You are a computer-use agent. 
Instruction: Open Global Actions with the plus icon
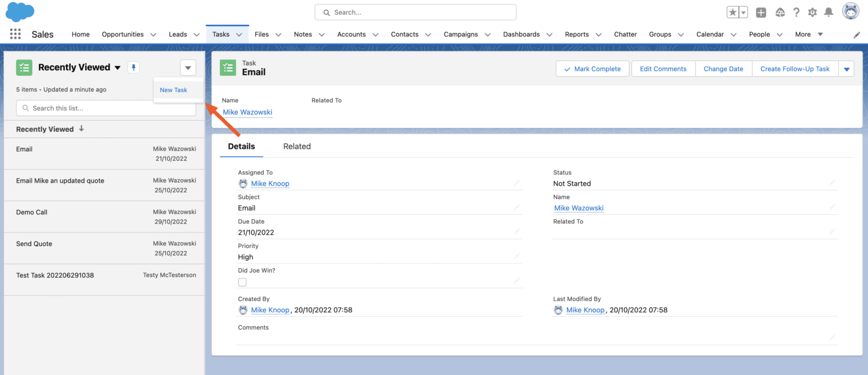(761, 11)
